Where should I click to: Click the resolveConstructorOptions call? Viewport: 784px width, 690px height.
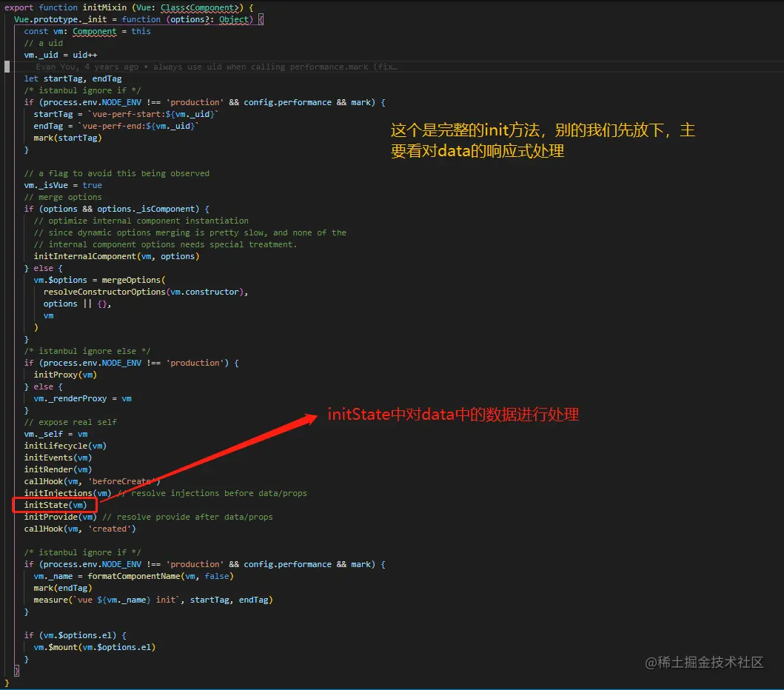coord(146,292)
